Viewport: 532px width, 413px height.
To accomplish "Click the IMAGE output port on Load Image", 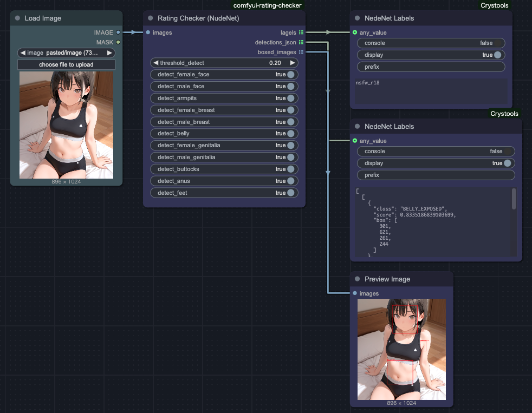I will (x=118, y=32).
